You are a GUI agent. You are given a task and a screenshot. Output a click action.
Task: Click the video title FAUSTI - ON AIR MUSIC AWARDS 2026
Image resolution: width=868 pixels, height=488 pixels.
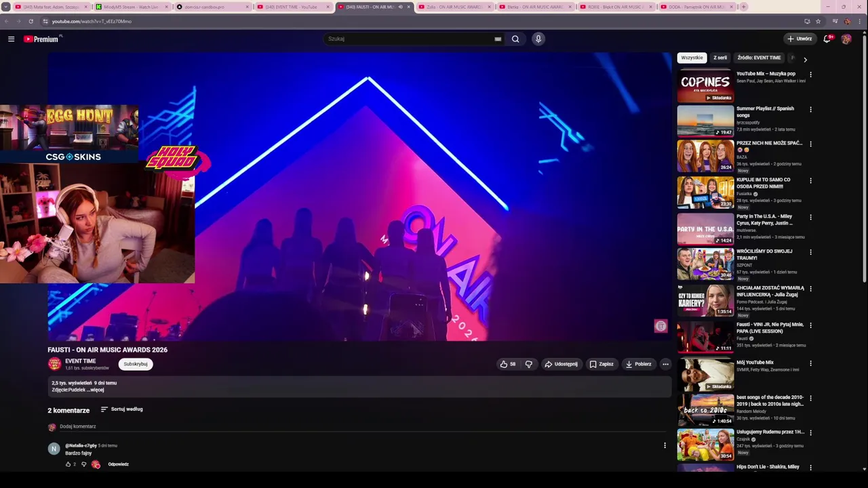(x=107, y=350)
